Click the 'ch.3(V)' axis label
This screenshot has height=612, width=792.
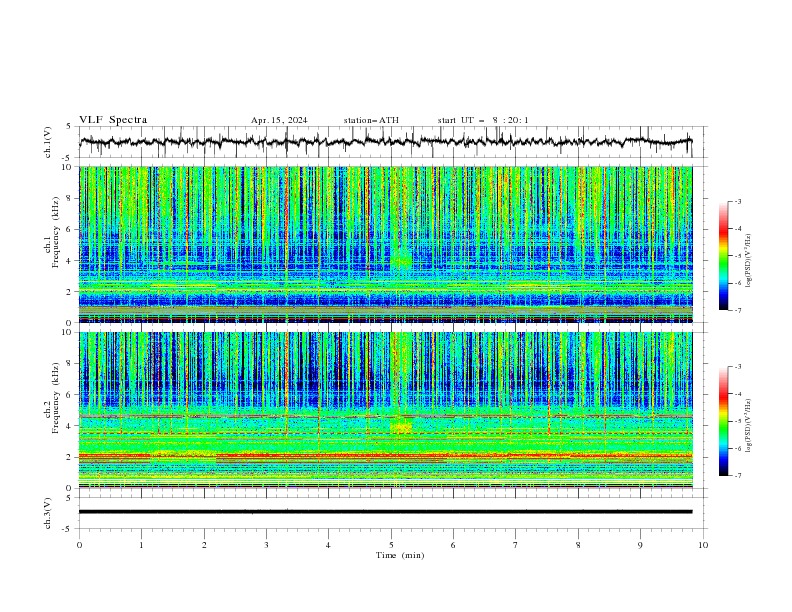[48, 513]
